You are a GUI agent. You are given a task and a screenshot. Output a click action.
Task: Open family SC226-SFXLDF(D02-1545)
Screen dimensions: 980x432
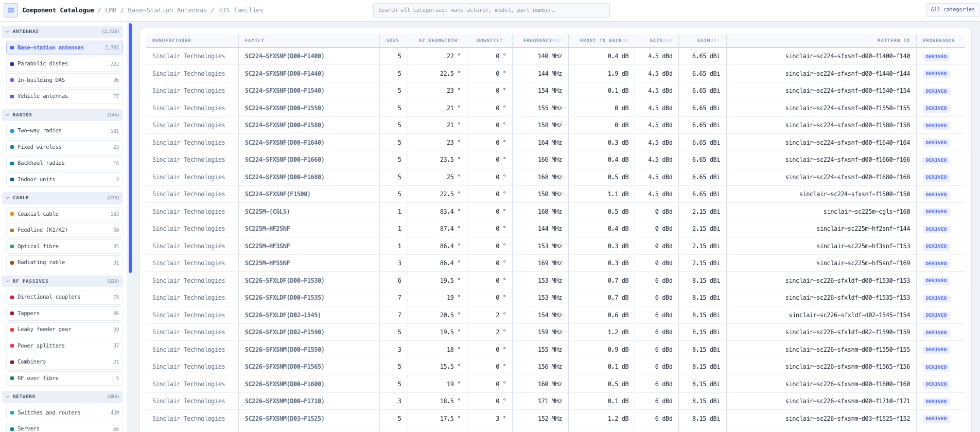tap(283, 315)
